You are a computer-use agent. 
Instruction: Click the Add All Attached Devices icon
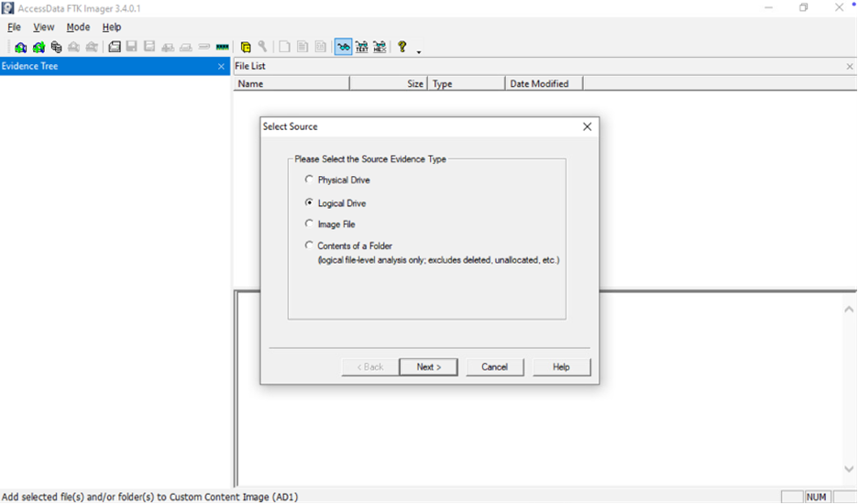[38, 47]
